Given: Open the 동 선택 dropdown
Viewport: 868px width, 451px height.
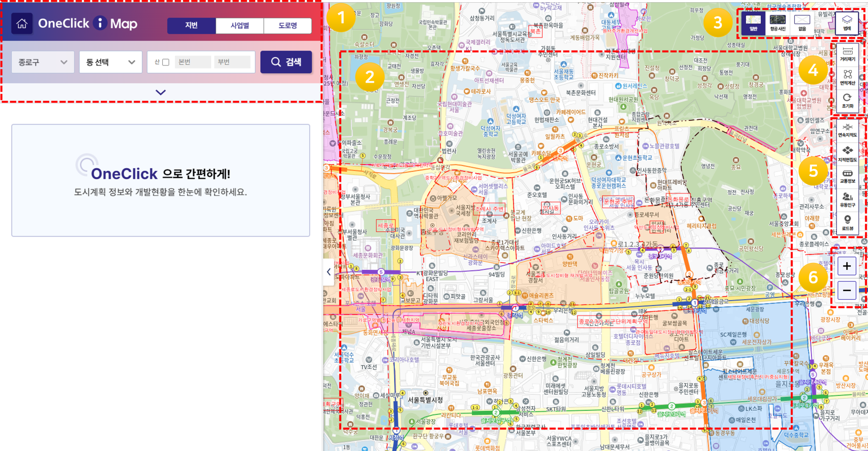Looking at the screenshot, I should [111, 62].
